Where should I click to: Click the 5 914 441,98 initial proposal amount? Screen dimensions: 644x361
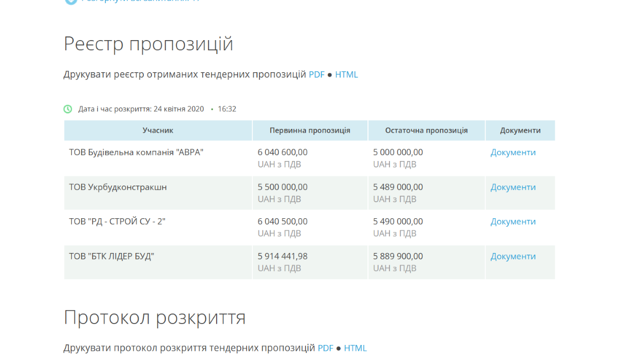(282, 256)
